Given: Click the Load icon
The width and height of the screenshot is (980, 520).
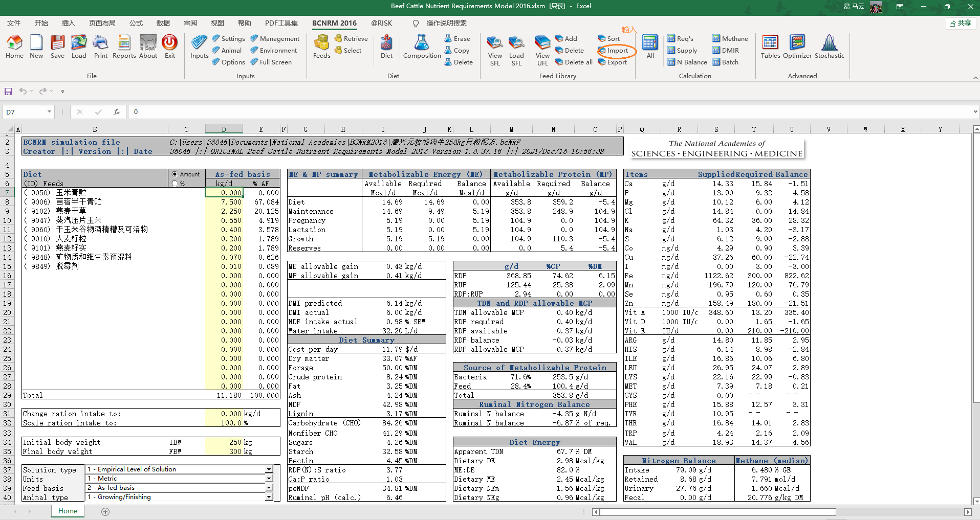Looking at the screenshot, I should click(79, 47).
